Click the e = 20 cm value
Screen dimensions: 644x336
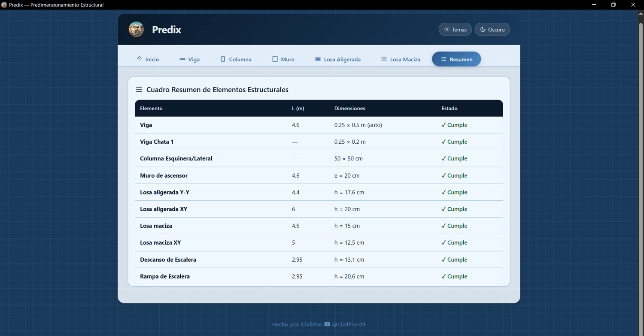pos(347,176)
